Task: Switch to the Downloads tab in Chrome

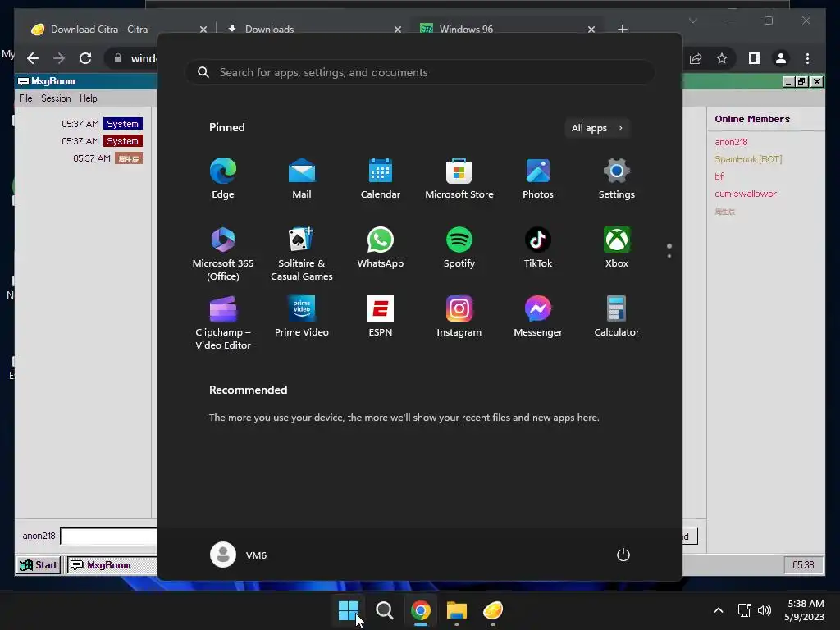Action: pos(269,29)
